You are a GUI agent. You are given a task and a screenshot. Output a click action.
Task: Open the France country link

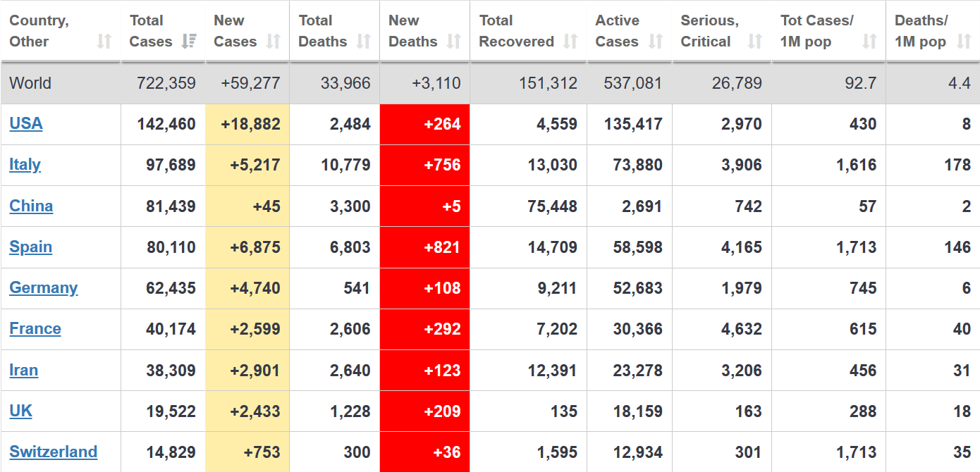35,329
